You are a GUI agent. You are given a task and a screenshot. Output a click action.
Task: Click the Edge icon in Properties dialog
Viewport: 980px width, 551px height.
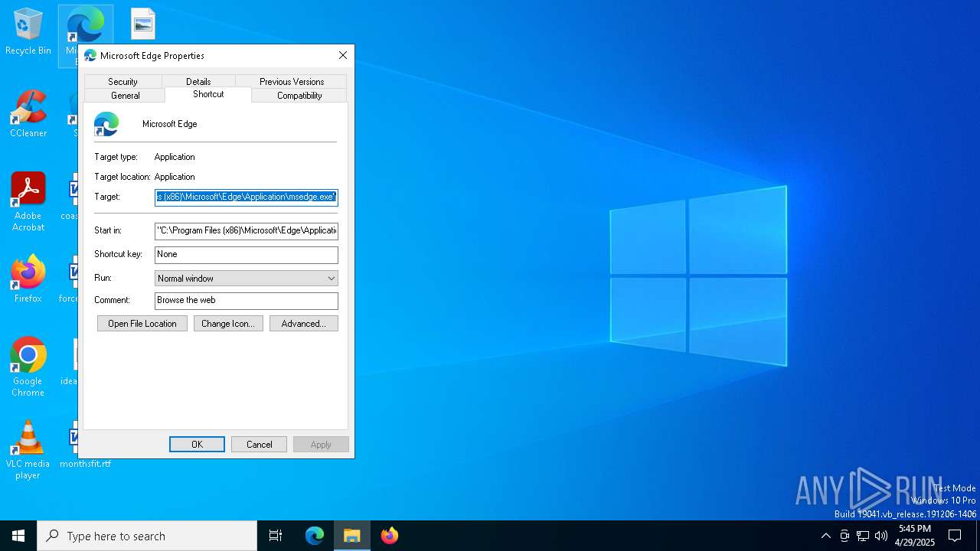106,124
